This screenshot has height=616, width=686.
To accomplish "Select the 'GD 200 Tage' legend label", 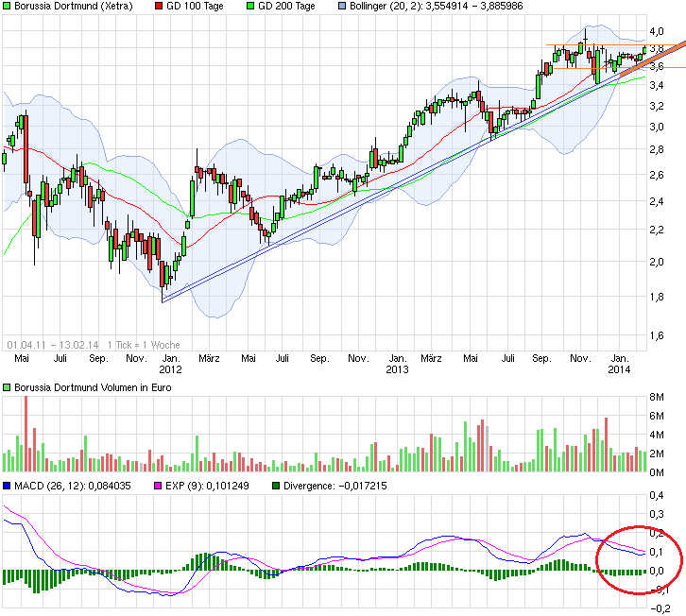I will [x=286, y=6].
